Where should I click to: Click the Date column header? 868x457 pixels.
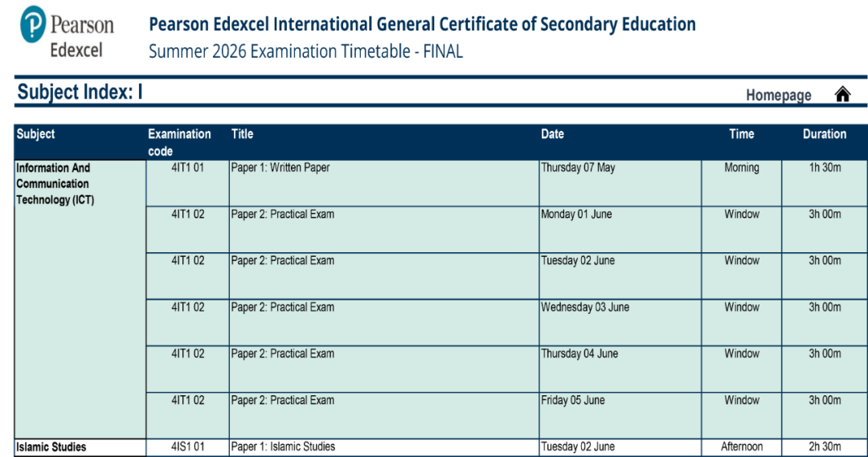click(x=552, y=134)
